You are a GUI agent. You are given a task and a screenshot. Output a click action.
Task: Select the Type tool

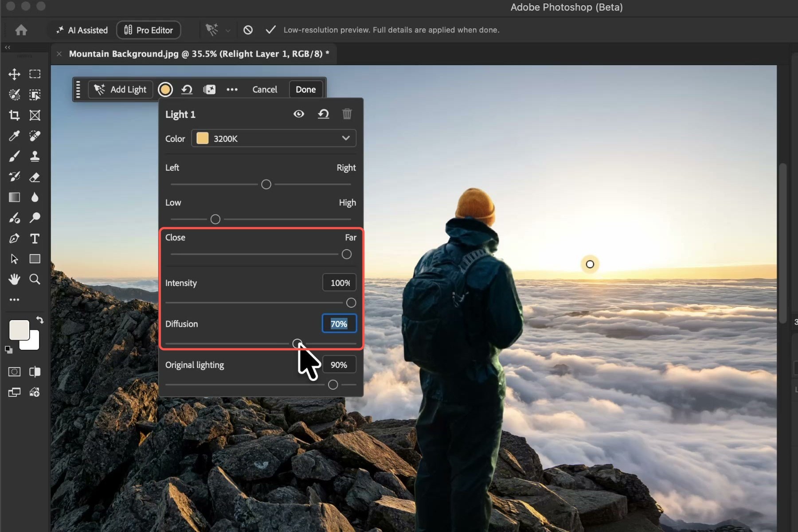coord(35,239)
